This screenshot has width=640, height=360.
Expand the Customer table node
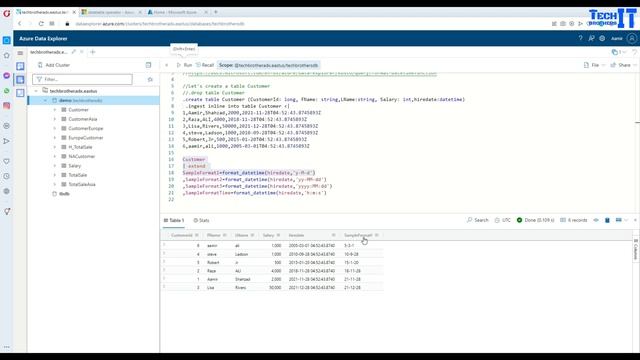55,109
